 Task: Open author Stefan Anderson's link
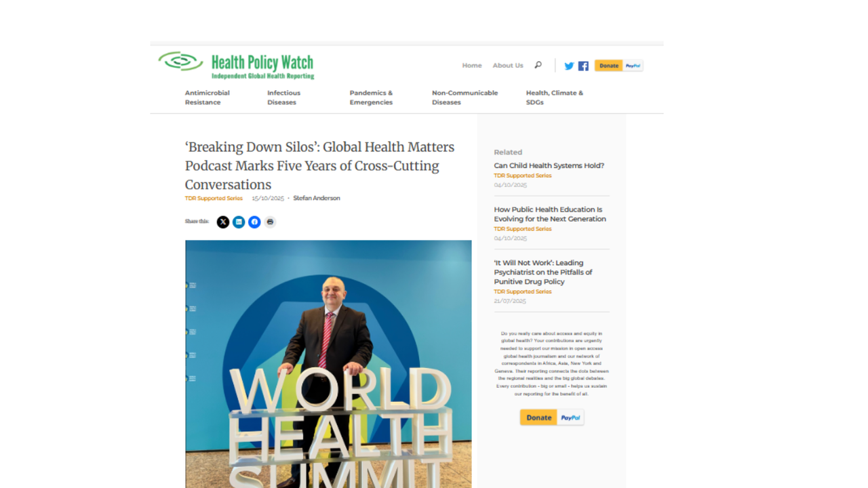point(317,199)
